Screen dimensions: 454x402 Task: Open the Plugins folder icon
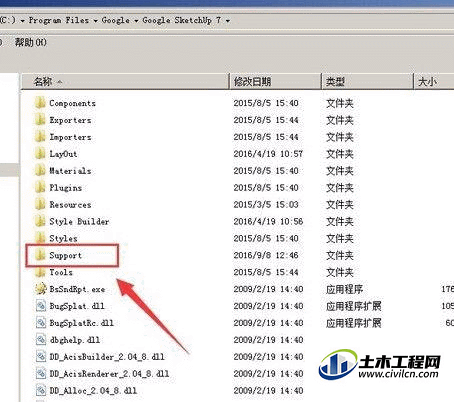[40, 187]
